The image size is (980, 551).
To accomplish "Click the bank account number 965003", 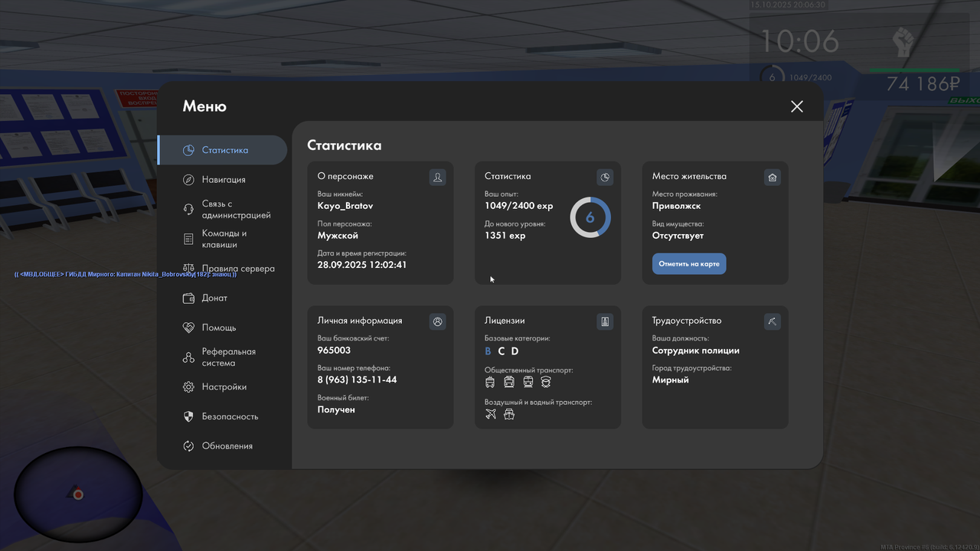I will [x=335, y=350].
